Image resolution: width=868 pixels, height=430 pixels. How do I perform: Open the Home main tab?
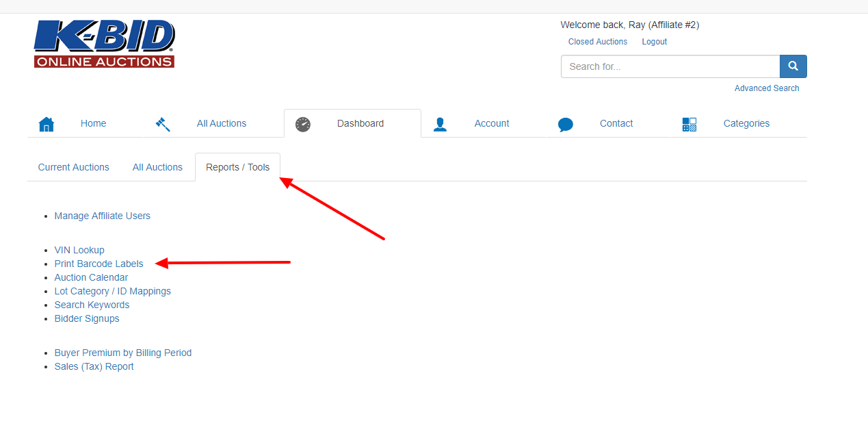tap(93, 123)
